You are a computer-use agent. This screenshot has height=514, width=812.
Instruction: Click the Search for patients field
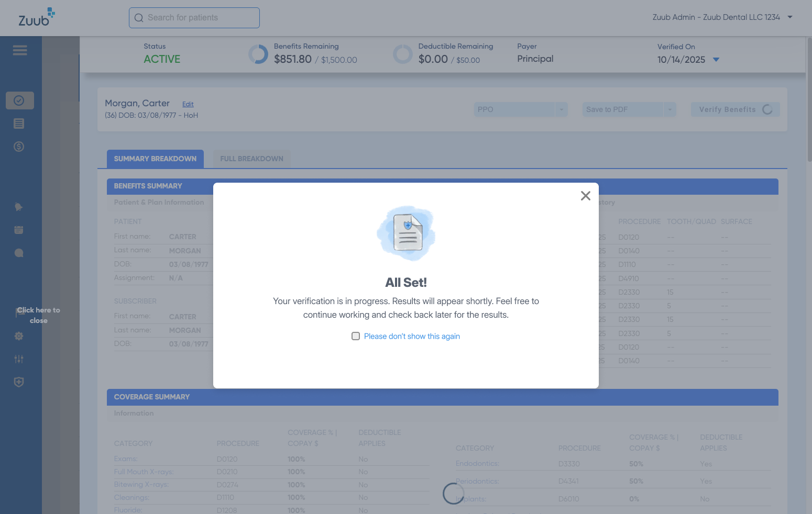tap(194, 18)
